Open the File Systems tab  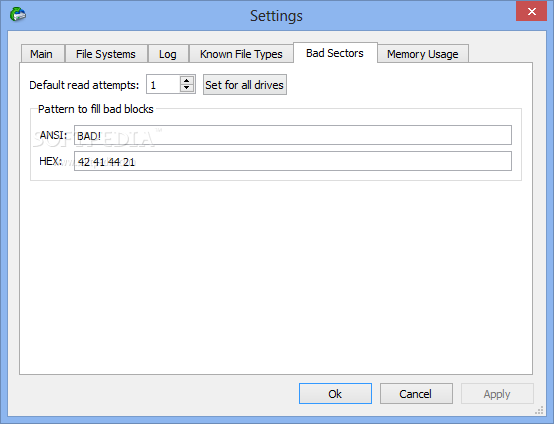106,54
